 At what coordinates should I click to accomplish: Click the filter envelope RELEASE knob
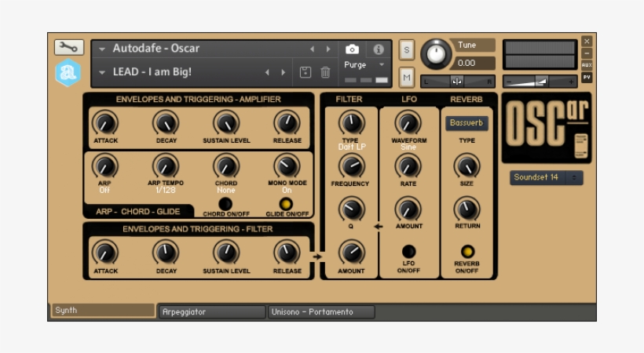click(x=287, y=253)
